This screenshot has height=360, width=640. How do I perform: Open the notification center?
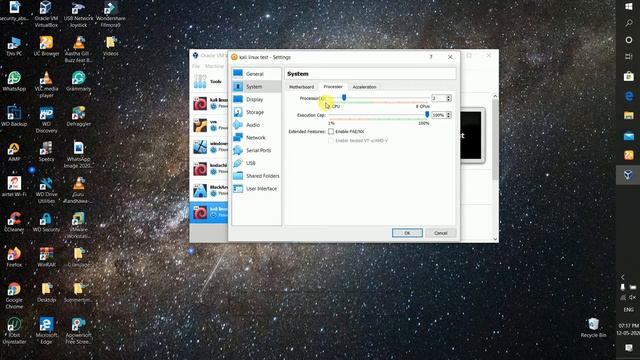pyautogui.click(x=629, y=348)
